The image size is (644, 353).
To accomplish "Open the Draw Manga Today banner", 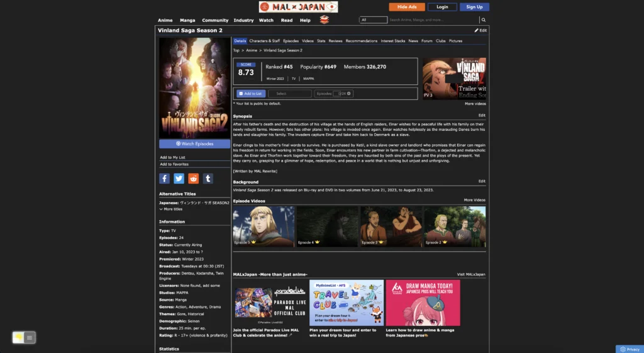I will coord(423,303).
